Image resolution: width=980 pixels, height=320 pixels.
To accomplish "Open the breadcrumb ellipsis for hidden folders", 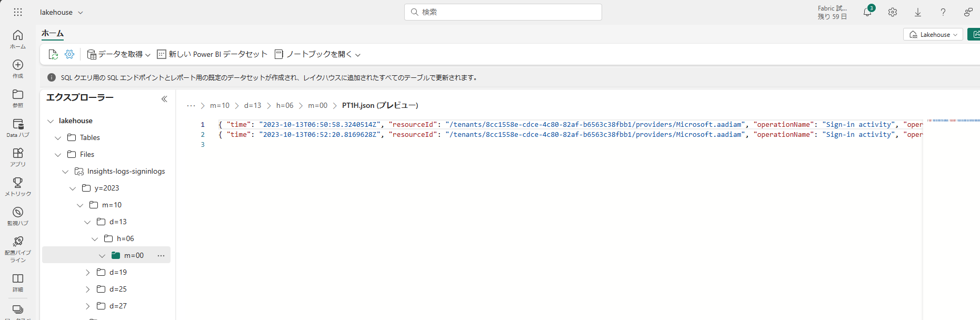I will click(191, 106).
